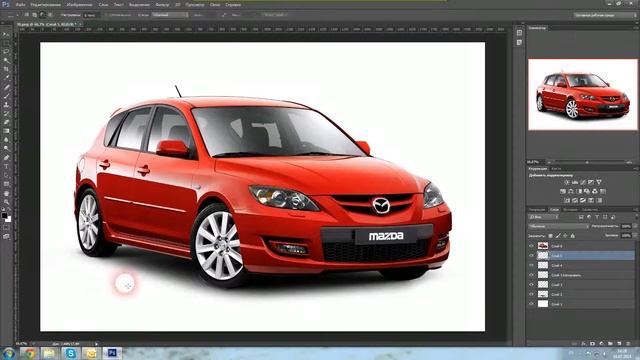Click the background color swatch
Viewport: 640px width, 360px height.
[8, 219]
